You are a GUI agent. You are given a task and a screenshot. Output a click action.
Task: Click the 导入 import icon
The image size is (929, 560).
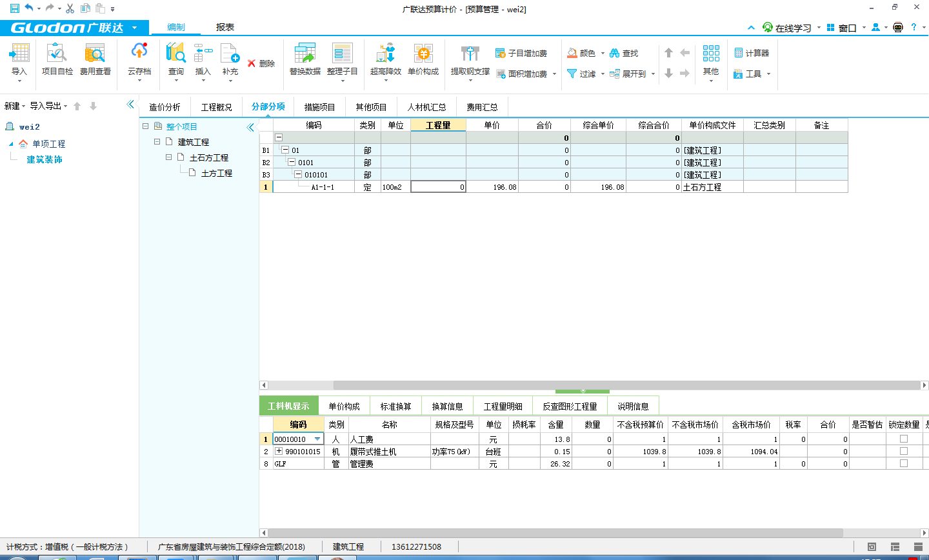tap(19, 53)
